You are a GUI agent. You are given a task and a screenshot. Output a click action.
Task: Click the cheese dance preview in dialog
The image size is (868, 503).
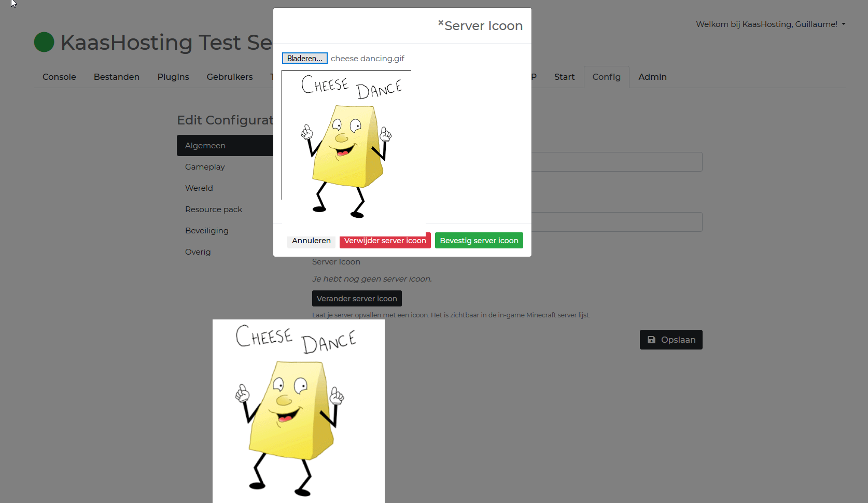pyautogui.click(x=346, y=145)
